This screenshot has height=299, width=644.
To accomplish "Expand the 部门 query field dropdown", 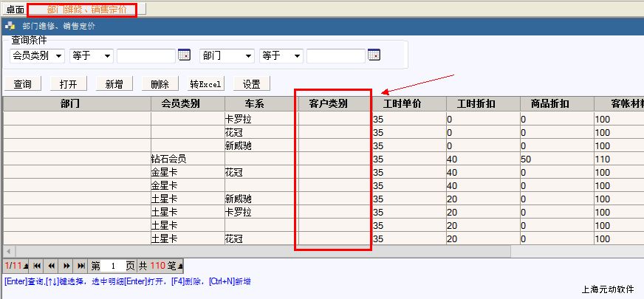I will click(249, 56).
